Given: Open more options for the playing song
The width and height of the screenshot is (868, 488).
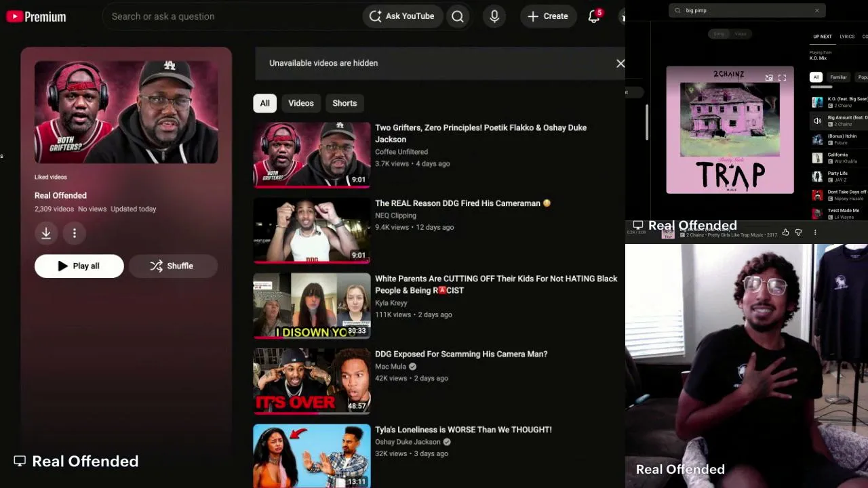Looking at the screenshot, I should [815, 232].
